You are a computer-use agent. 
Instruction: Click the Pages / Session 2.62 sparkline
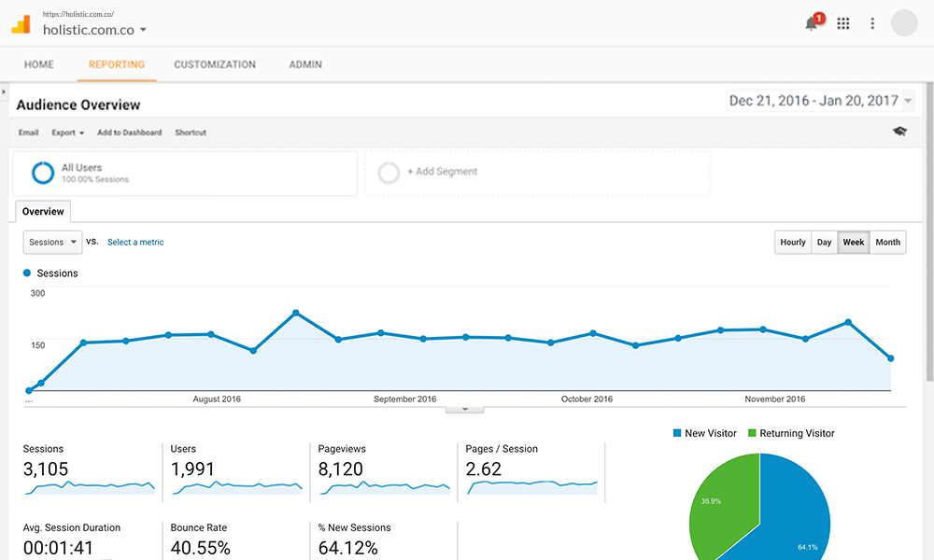532,488
